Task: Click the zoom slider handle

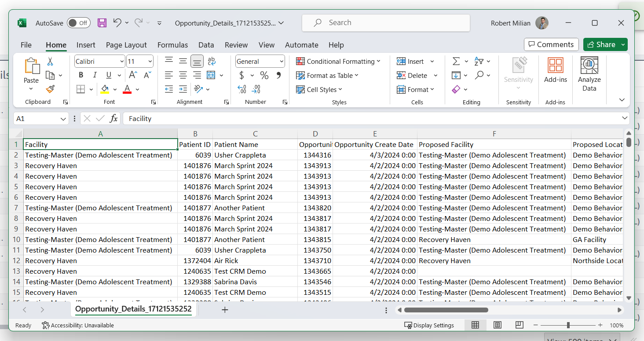Action: [568, 325]
